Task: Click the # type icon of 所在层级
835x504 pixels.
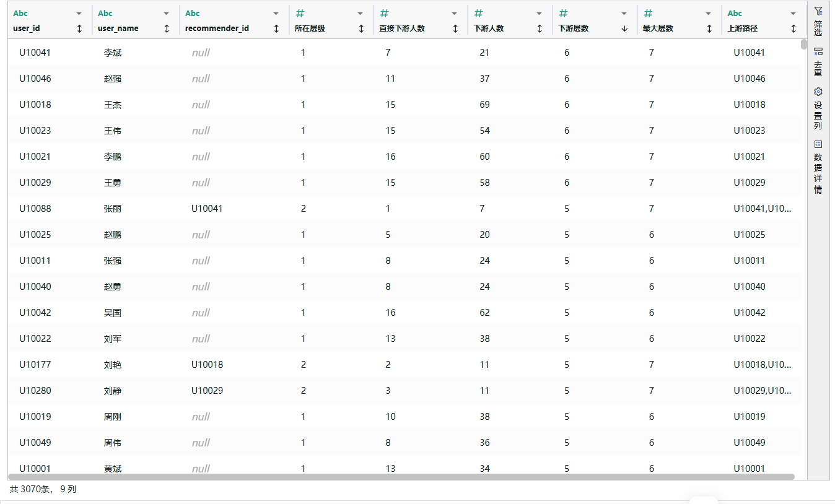Action: tap(300, 13)
